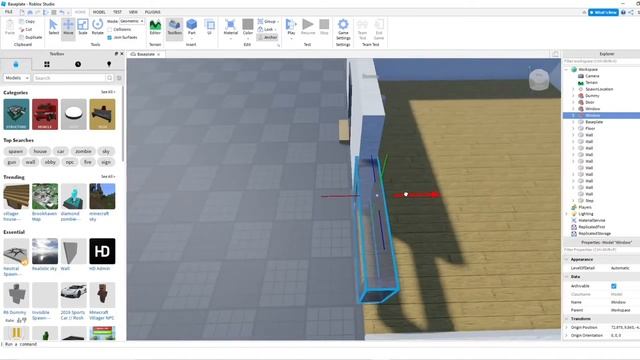This screenshot has height=360, width=640.
Task: Select Camera in Explorer tree
Action: (x=592, y=76)
